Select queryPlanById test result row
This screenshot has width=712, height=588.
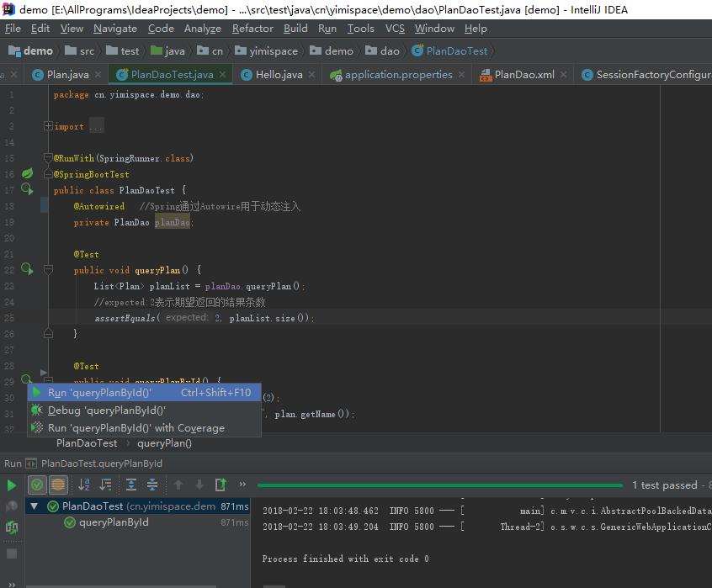[x=136, y=522]
